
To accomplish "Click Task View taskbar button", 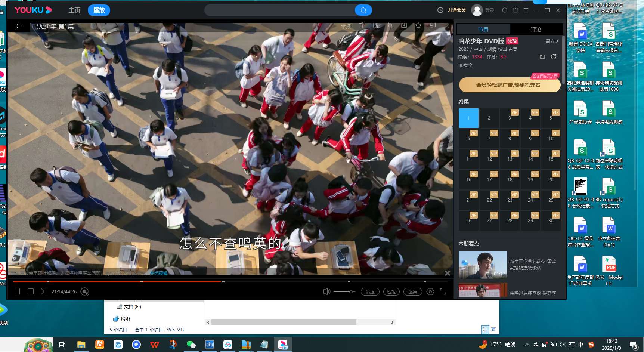I will pyautogui.click(x=62, y=345).
